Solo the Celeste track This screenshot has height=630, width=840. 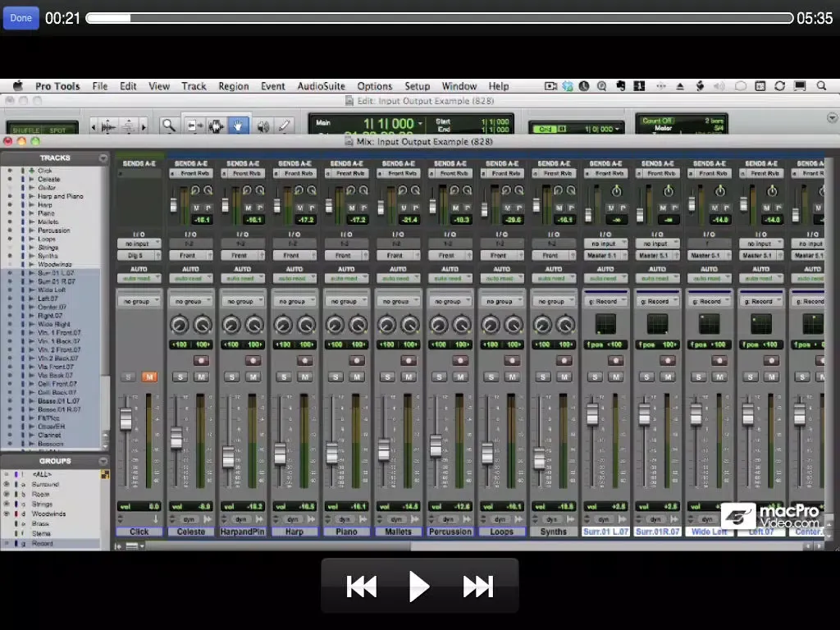[180, 377]
